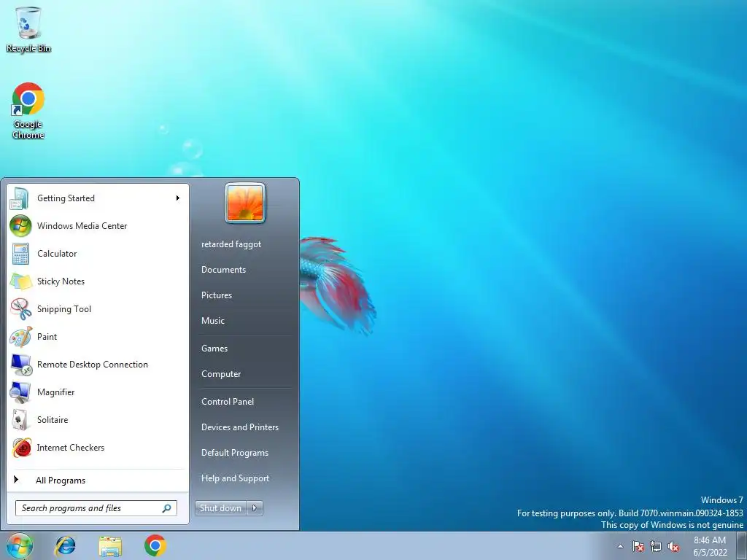Click the Start orb on the taskbar
The height and width of the screenshot is (560, 747).
(x=20, y=545)
